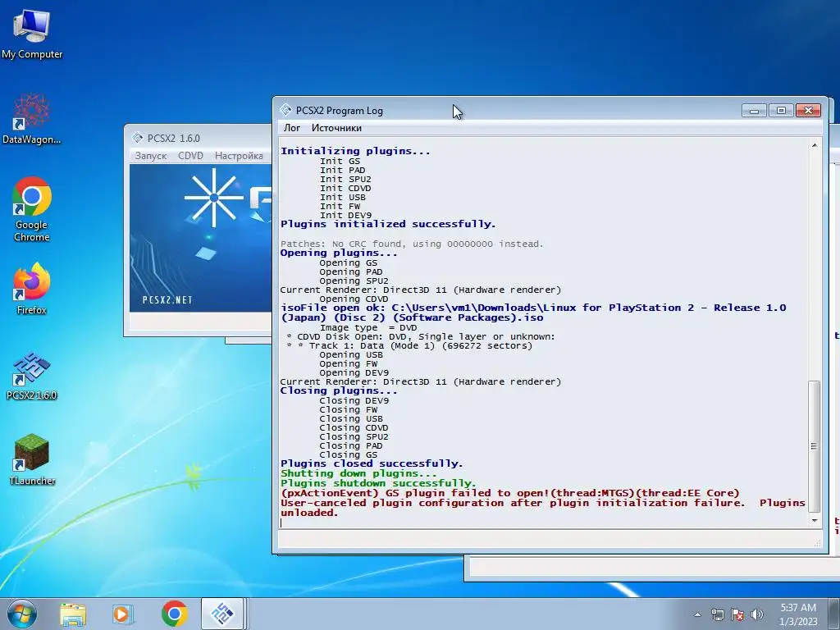This screenshot has width=840, height=630.
Task: Click the log scrollbar down arrow
Action: pos(815,520)
